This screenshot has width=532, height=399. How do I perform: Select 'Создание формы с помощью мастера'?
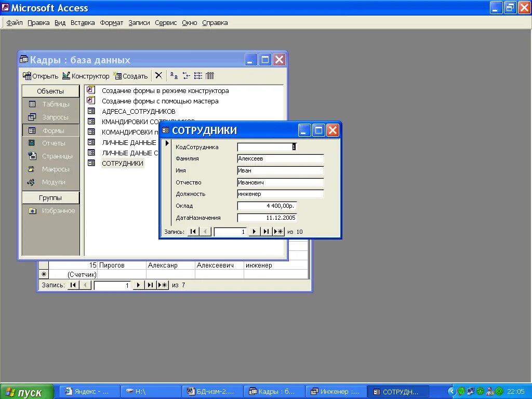[160, 101]
